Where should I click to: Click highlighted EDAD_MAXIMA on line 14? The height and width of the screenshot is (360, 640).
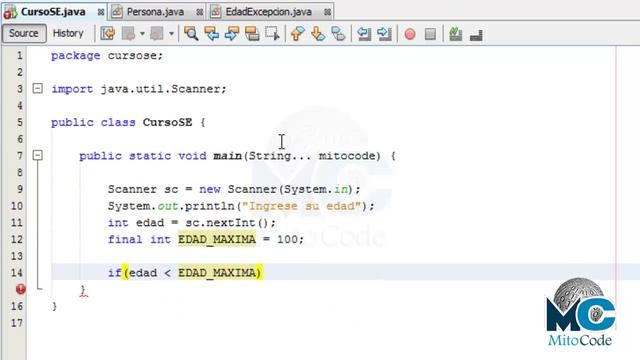click(217, 273)
